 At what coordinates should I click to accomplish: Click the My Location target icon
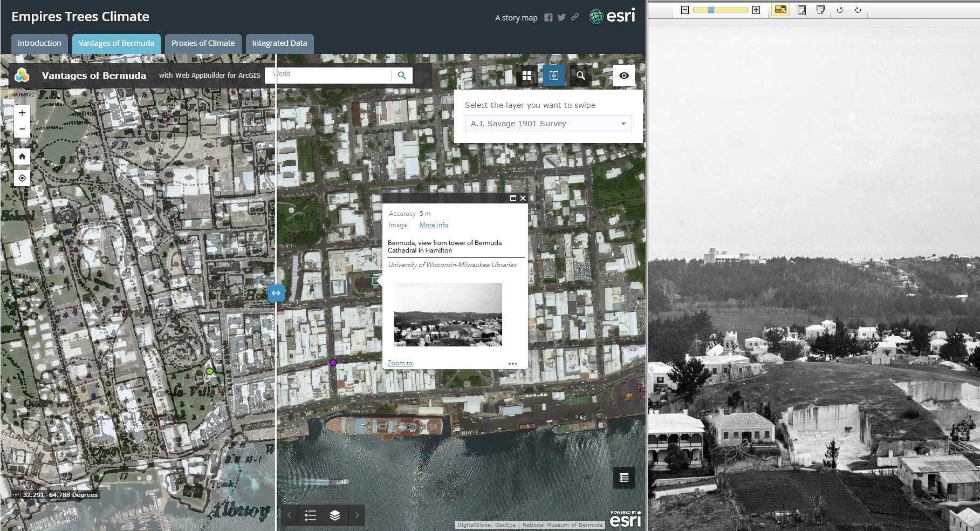[22, 178]
